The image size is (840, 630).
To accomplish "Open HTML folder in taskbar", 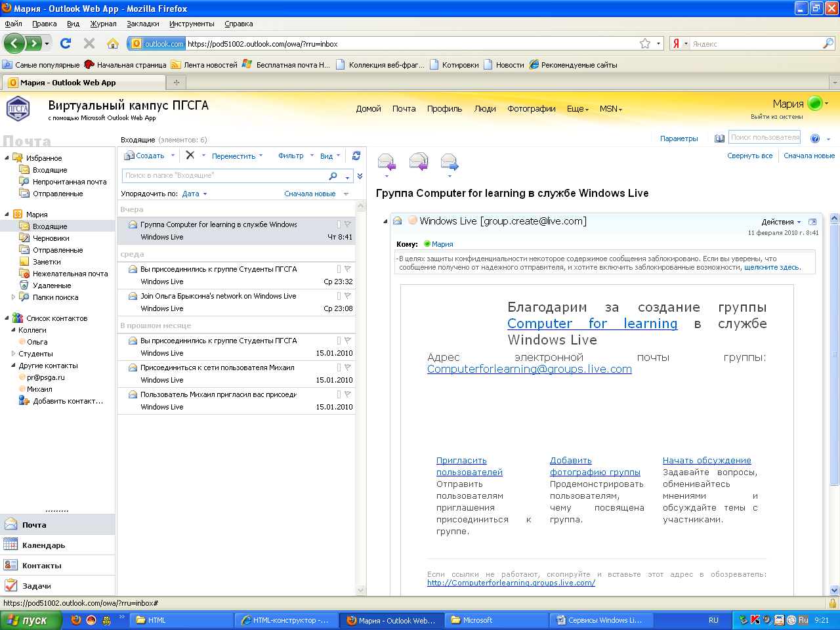I will click(181, 620).
